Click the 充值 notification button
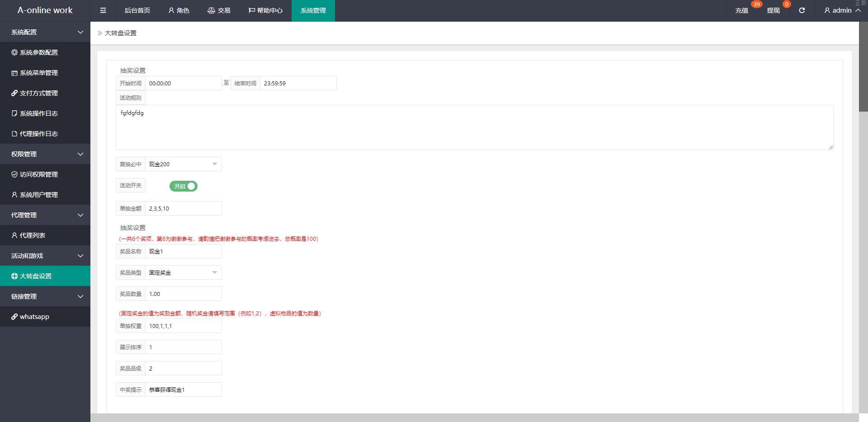Viewport: 868px width, 422px height. click(741, 10)
